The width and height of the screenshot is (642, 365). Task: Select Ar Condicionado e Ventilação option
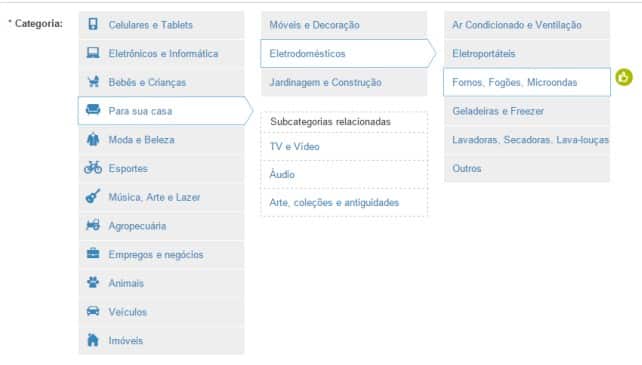pos(527,25)
